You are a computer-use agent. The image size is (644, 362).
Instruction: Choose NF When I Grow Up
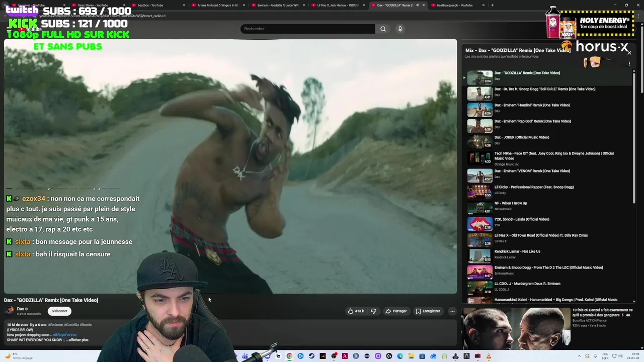[x=547, y=208]
